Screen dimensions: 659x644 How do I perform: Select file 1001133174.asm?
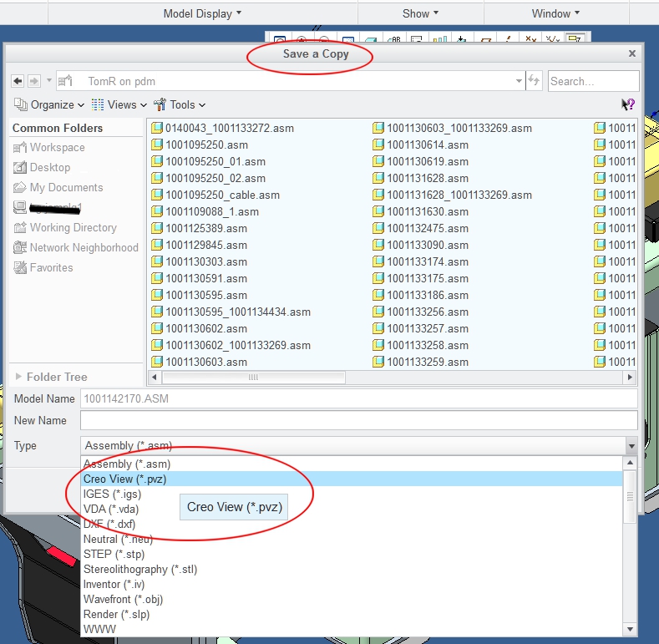point(421,262)
